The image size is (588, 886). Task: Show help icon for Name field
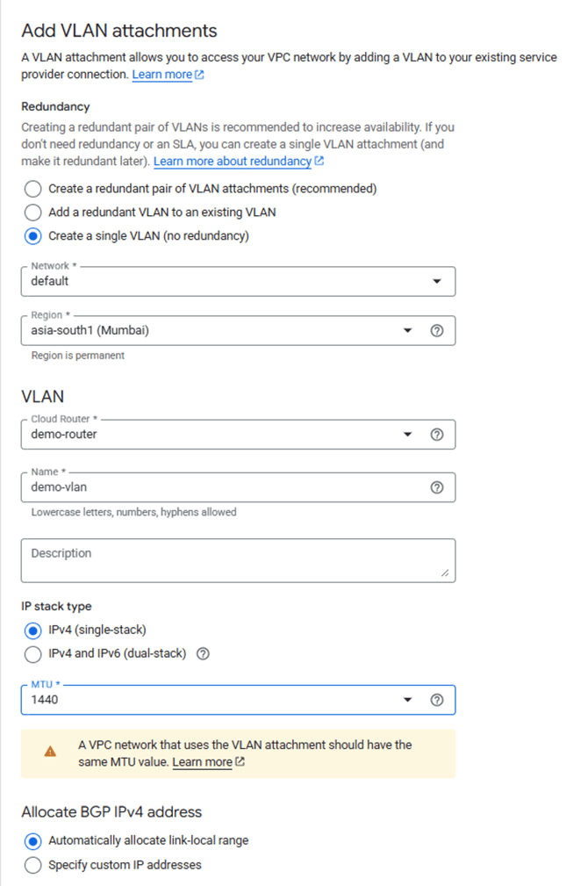click(x=437, y=487)
